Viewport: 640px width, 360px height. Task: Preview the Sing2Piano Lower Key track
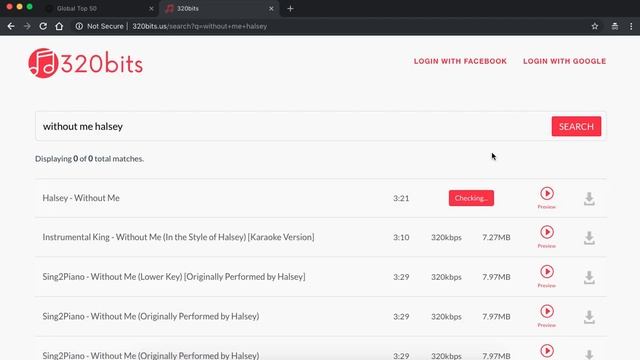coord(547,276)
